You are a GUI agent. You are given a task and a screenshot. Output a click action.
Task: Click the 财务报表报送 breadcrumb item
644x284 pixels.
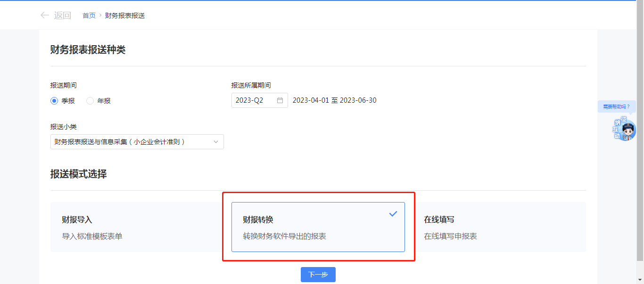coord(124,16)
